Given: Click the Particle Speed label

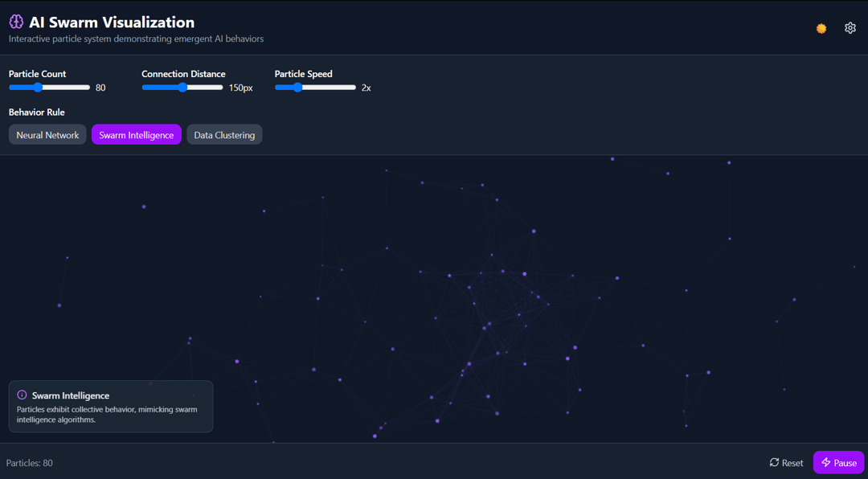Looking at the screenshot, I should 303,74.
